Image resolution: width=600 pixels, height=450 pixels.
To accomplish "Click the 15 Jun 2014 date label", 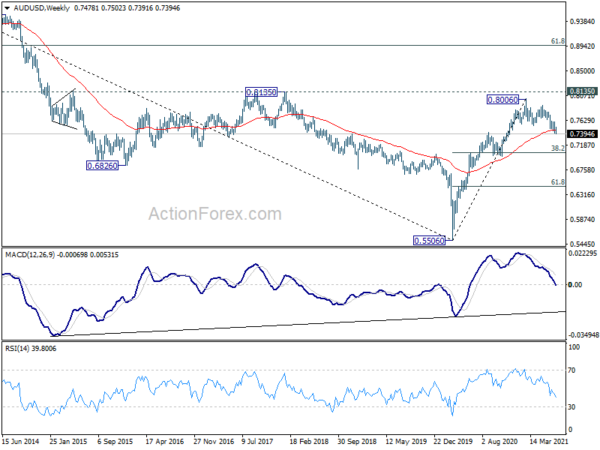I will click(x=21, y=442).
